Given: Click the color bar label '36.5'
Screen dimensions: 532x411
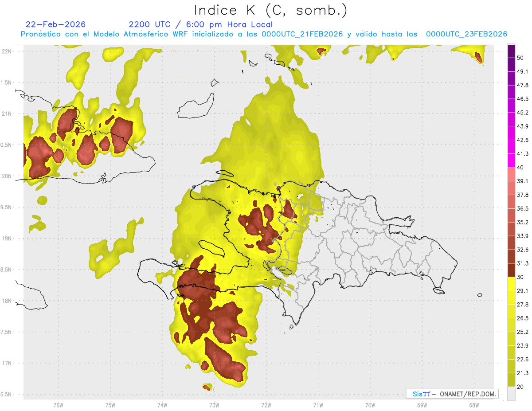Looking at the screenshot, I should [523, 208].
